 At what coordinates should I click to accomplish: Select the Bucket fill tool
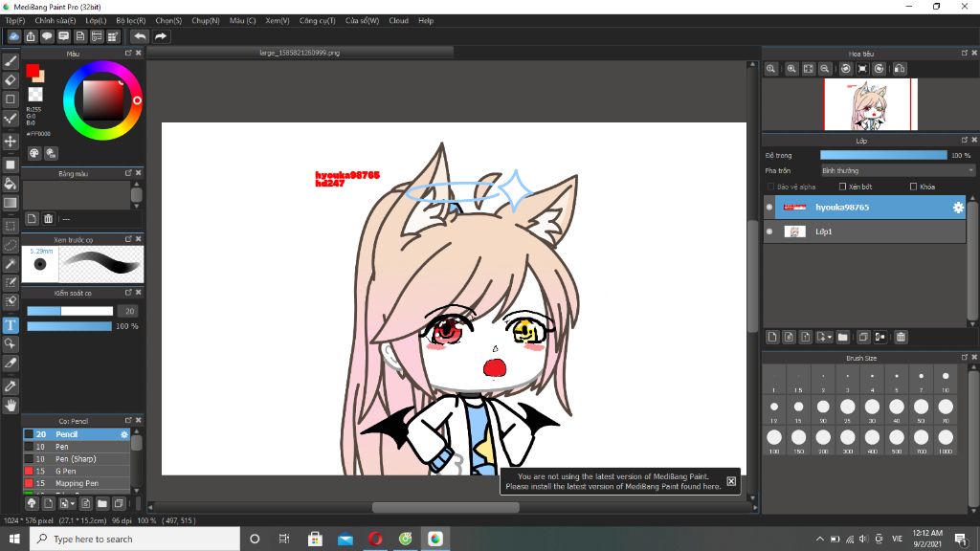tap(10, 184)
